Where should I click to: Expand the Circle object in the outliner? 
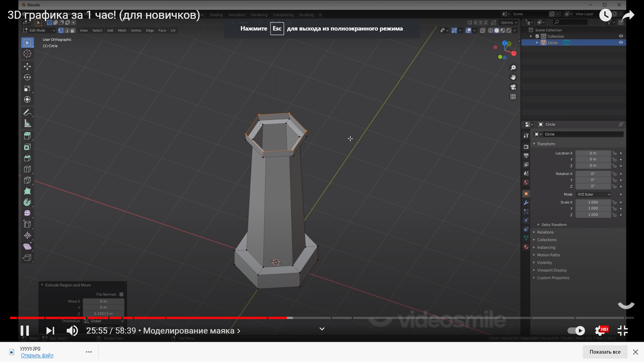pyautogui.click(x=537, y=42)
